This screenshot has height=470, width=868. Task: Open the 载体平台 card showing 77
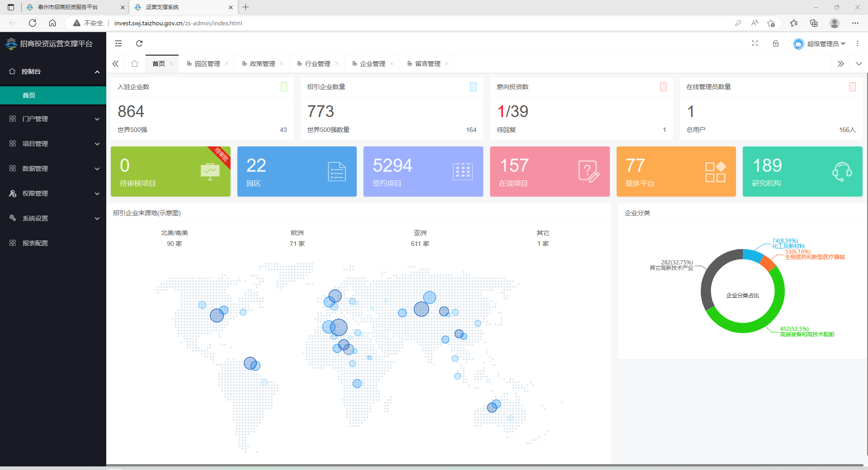tap(676, 171)
